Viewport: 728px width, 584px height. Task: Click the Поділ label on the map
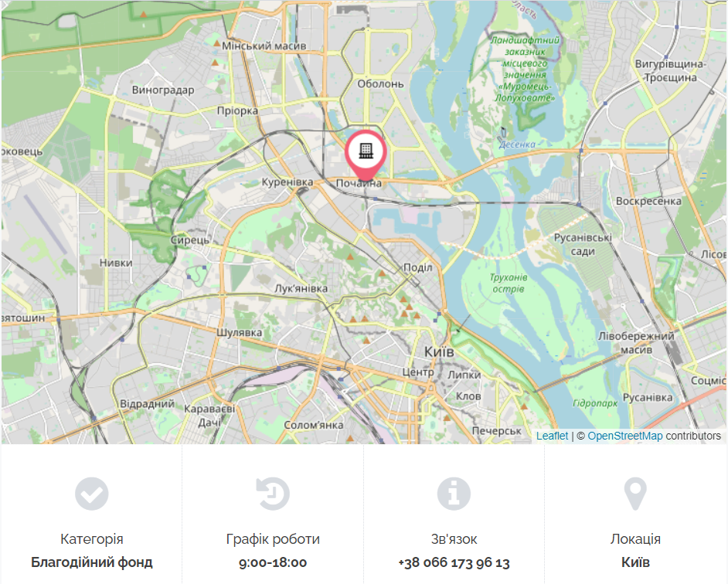pos(417,267)
